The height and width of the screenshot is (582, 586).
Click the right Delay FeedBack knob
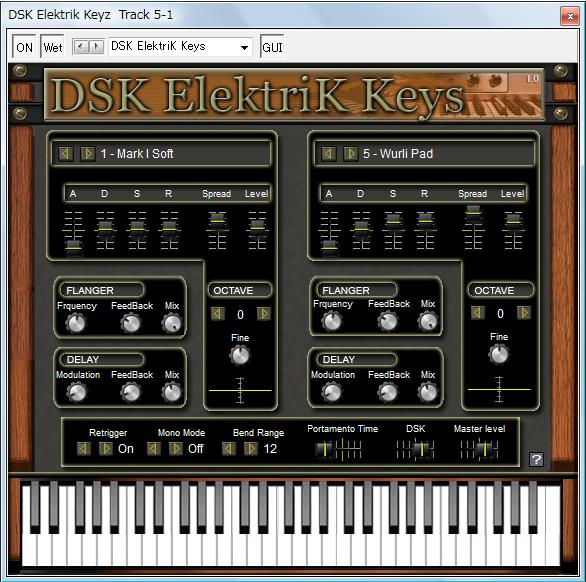tap(388, 392)
